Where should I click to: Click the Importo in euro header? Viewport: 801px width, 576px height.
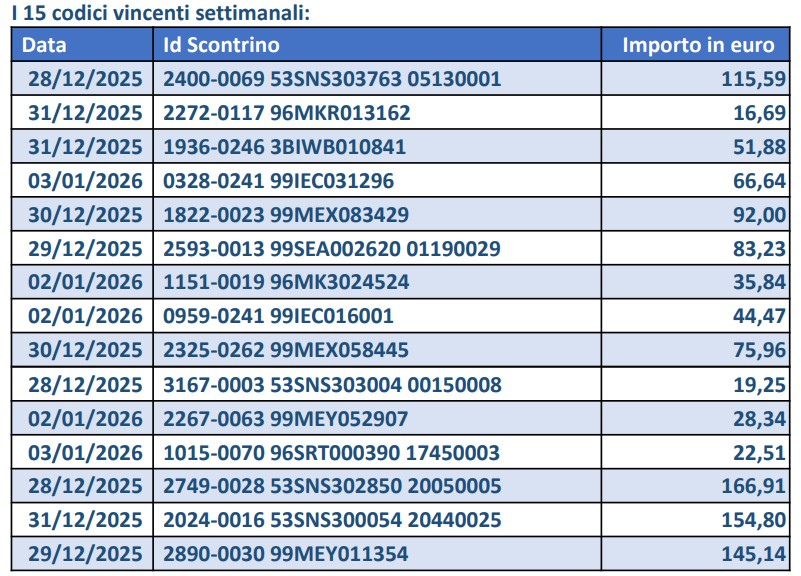(698, 45)
